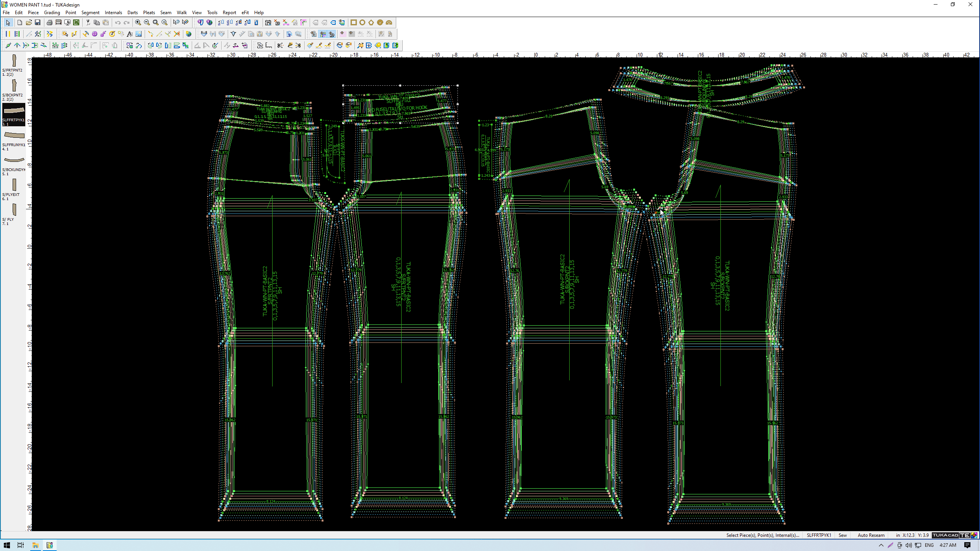Click the Save file icon
980x551 pixels.
(38, 23)
